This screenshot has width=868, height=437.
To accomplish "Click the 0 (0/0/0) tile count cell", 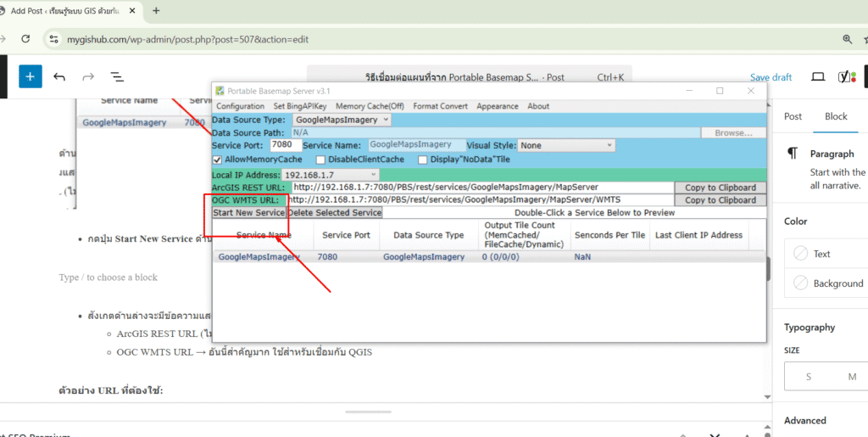I will (500, 257).
